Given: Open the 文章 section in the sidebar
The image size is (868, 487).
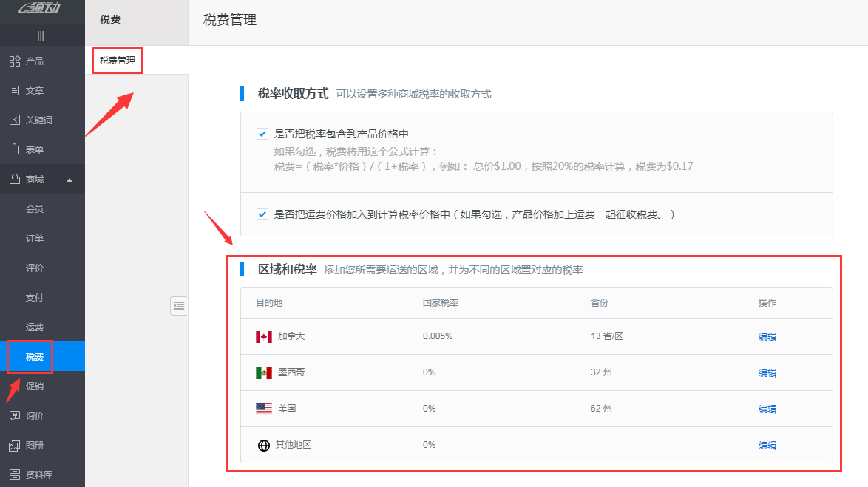Looking at the screenshot, I should point(35,90).
